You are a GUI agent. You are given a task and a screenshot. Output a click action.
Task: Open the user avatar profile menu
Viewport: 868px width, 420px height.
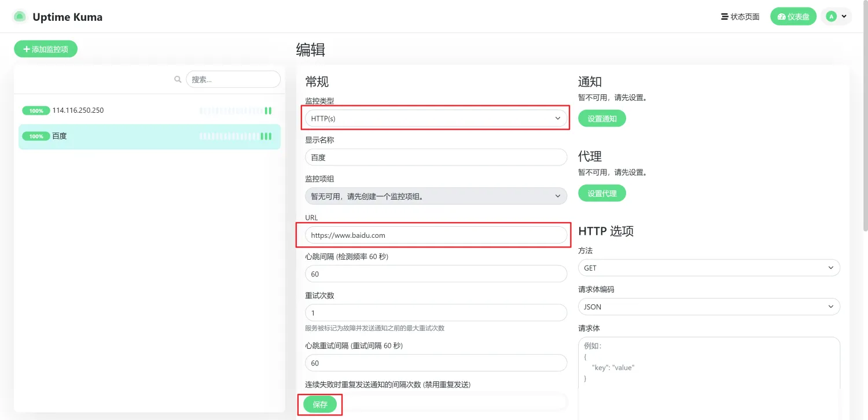(x=836, y=17)
